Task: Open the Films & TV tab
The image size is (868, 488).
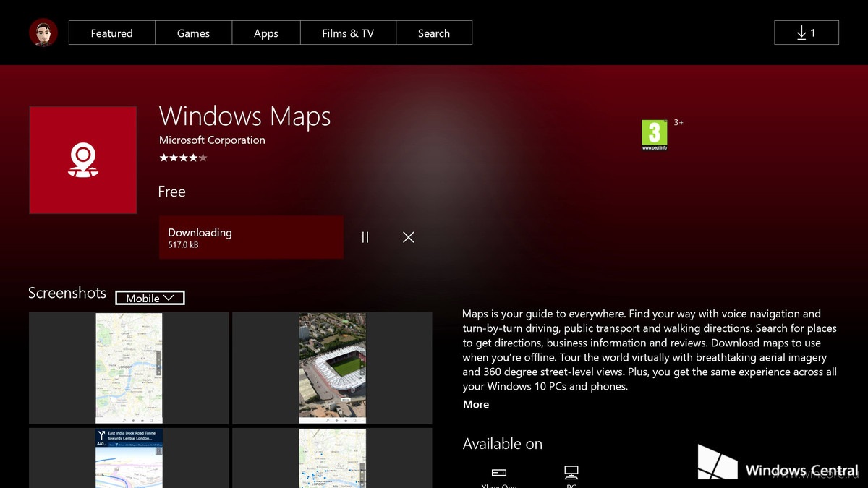Action: (348, 33)
